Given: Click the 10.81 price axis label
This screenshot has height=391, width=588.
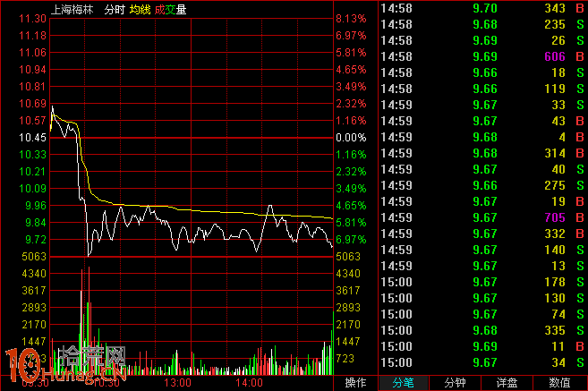Looking at the screenshot, I should coord(32,87).
